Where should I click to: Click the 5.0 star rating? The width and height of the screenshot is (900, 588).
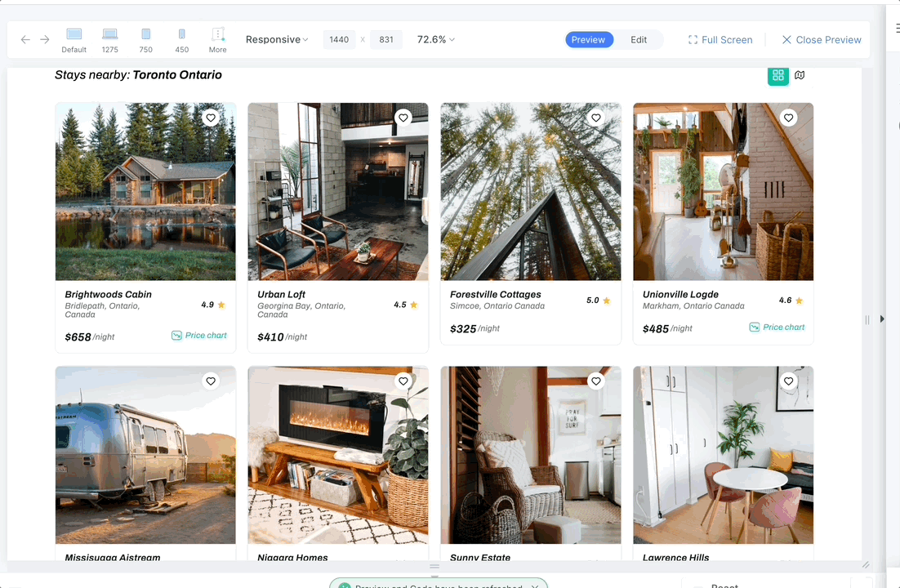tap(598, 301)
